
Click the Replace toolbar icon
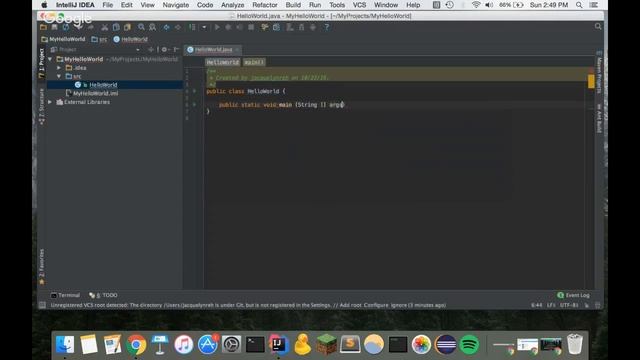click(x=153, y=27)
